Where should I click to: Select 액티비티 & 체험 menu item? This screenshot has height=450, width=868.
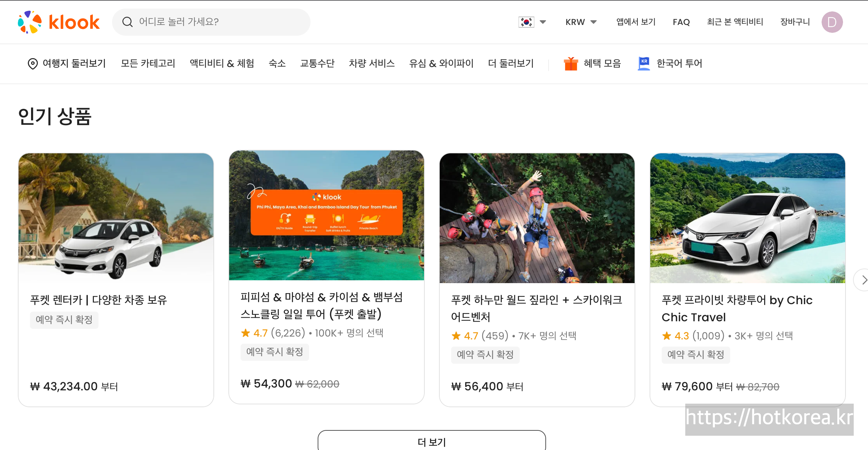click(222, 63)
